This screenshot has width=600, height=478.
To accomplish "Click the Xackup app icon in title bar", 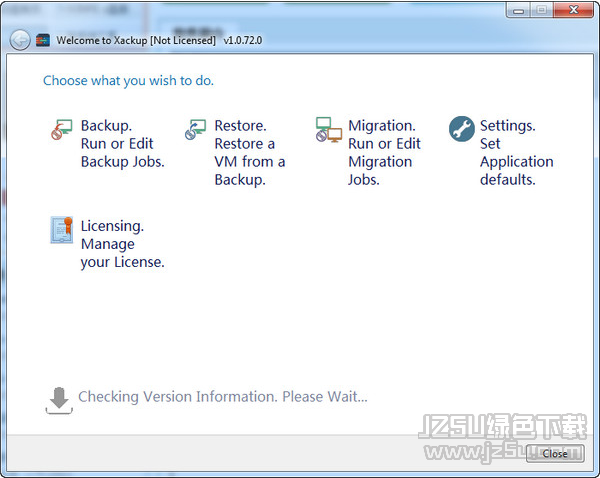I will [43, 40].
